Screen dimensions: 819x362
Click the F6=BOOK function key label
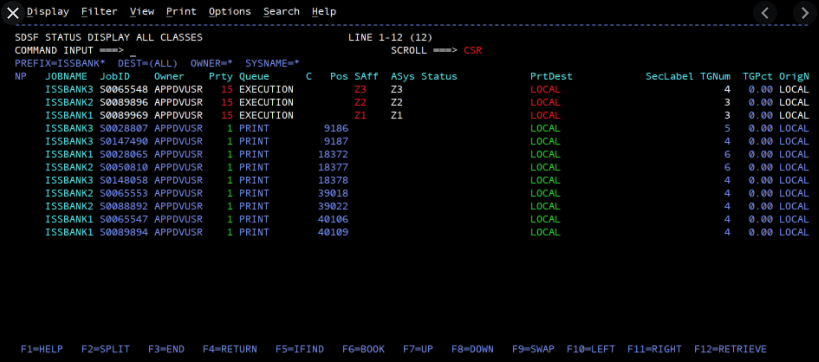coord(364,349)
